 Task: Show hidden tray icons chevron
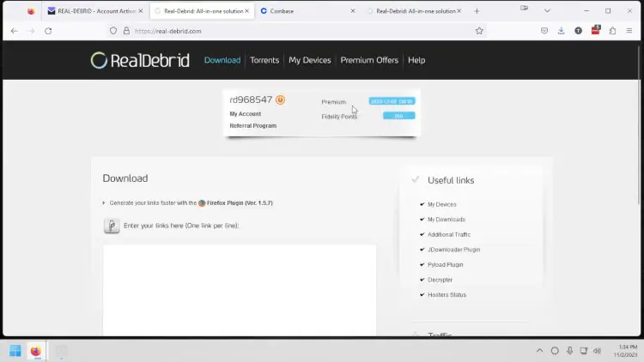click(x=540, y=351)
